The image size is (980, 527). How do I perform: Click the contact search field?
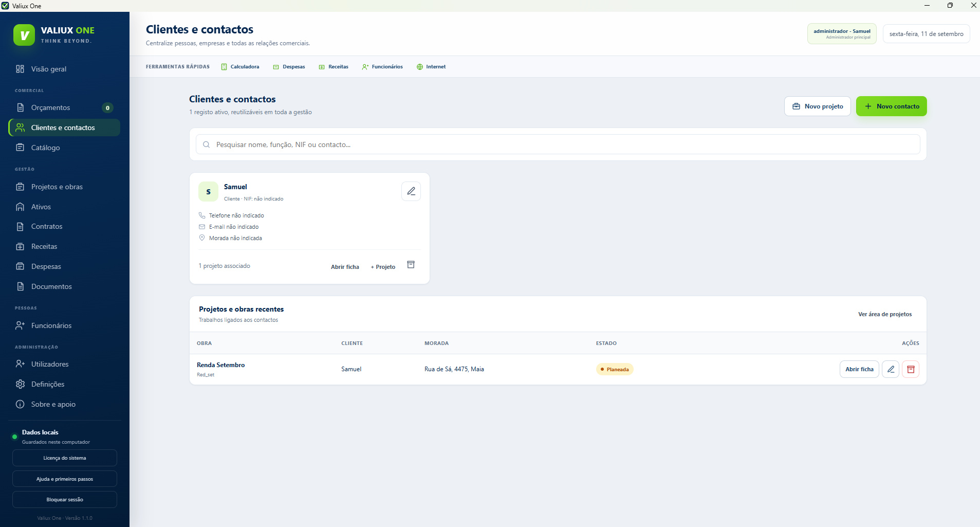pyautogui.click(x=558, y=144)
